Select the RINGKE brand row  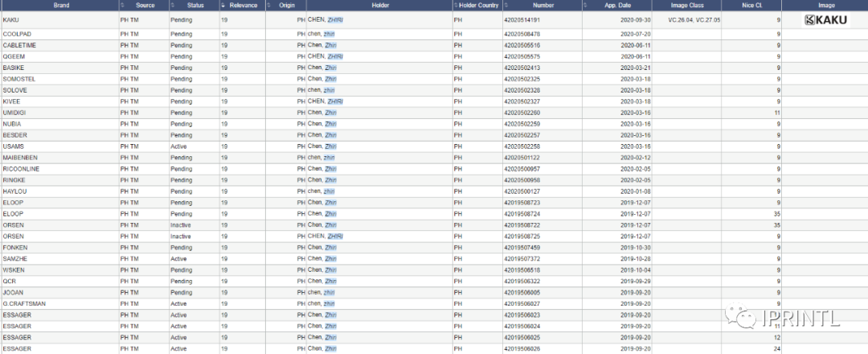pos(434,180)
